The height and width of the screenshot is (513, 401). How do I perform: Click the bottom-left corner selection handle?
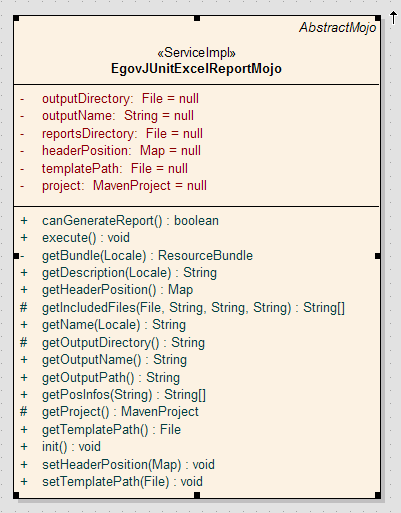pyautogui.click(x=16, y=495)
